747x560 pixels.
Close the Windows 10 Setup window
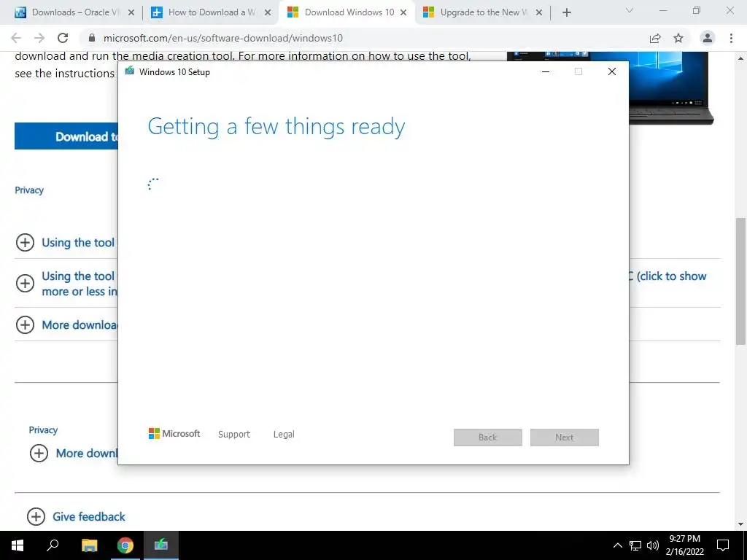612,71
